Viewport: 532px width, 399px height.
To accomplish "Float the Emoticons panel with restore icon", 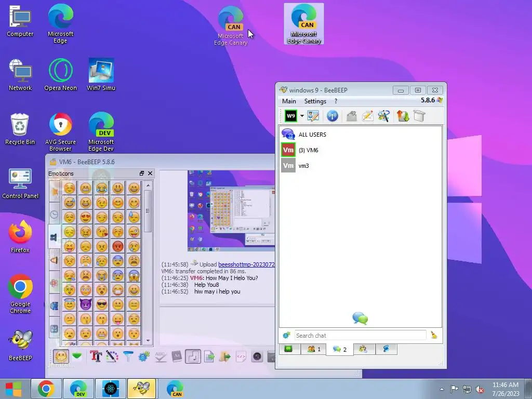I will (x=142, y=174).
